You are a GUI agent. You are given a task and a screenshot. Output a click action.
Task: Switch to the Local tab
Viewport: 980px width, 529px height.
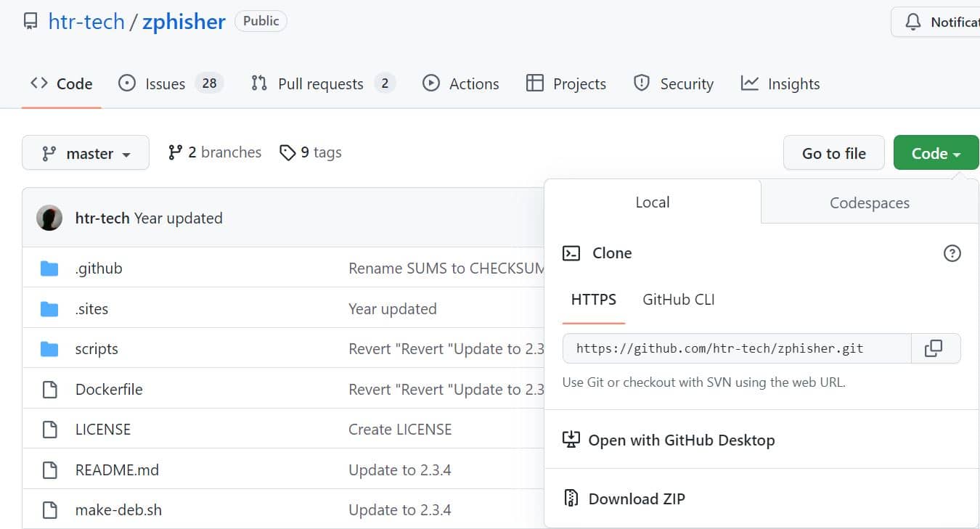click(x=652, y=202)
